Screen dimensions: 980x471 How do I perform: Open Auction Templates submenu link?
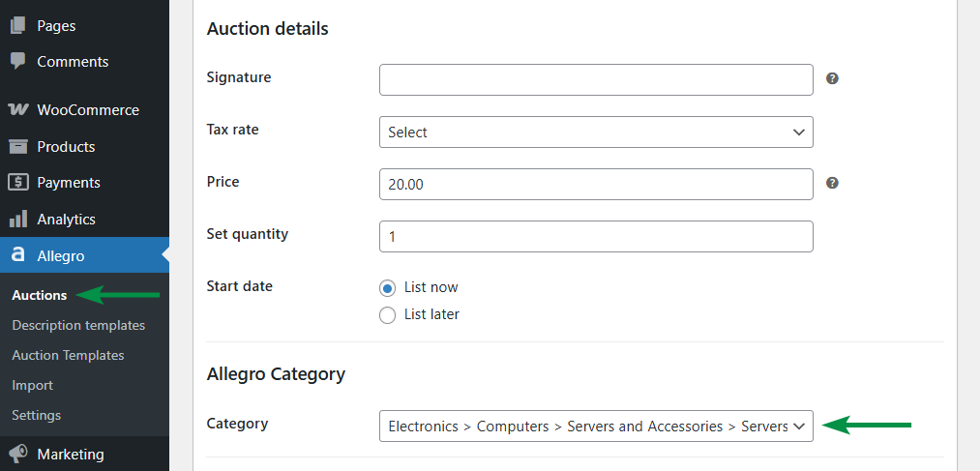click(68, 355)
